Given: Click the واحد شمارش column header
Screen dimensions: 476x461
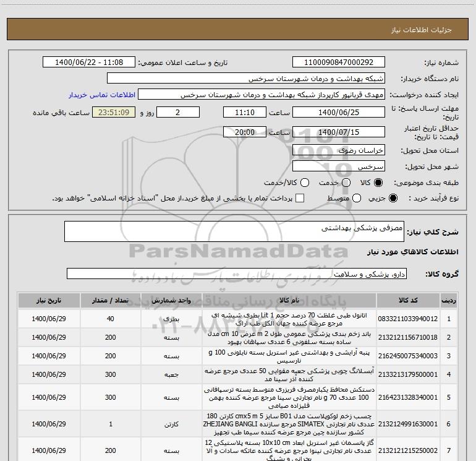Looking at the screenshot, I should [171, 301].
